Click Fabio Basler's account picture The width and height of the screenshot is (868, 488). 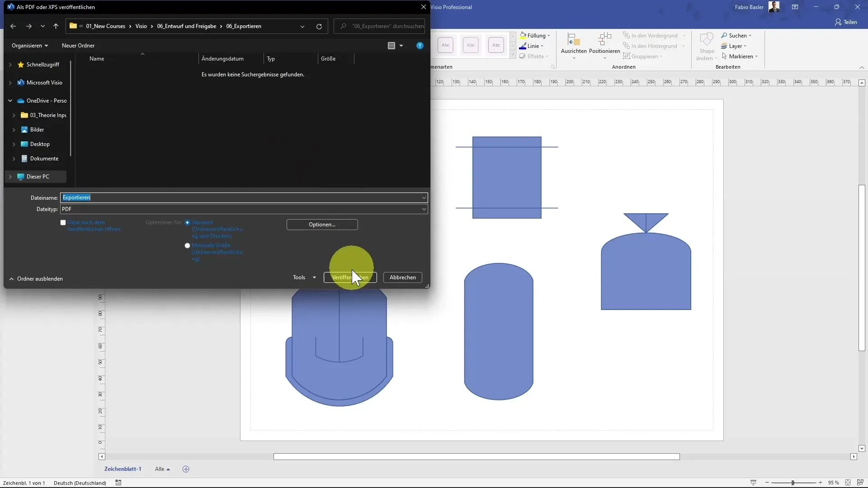[x=774, y=7]
